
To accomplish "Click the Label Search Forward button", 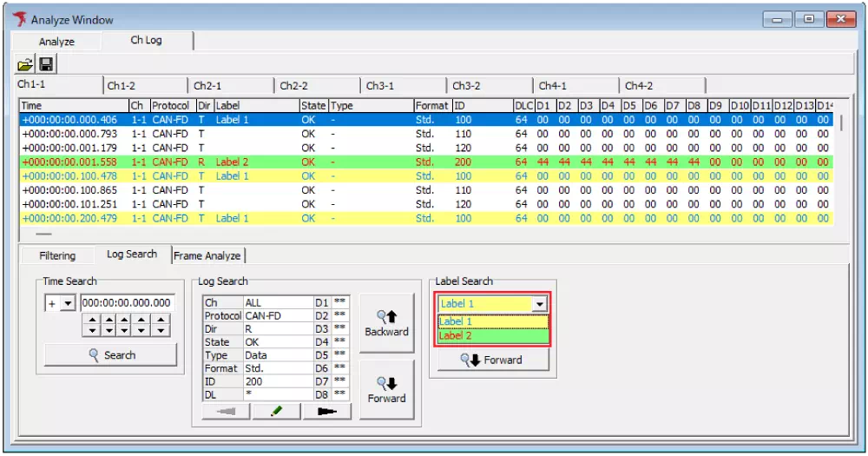I will tap(492, 360).
